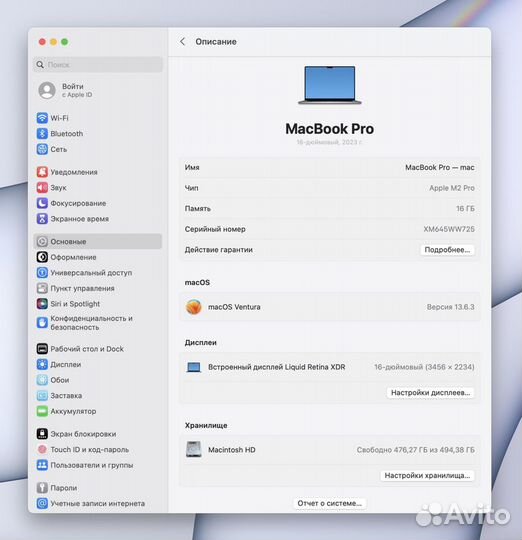Open Touch ID fingerprint icon

click(42, 449)
